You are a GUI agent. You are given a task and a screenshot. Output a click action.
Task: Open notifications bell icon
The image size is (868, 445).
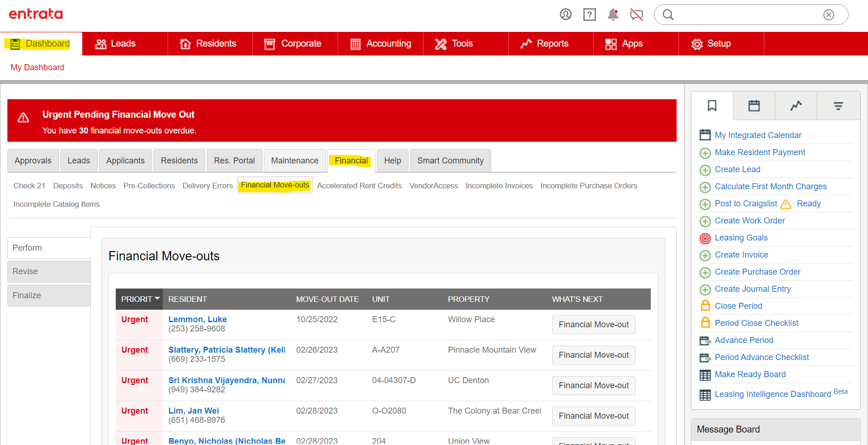pyautogui.click(x=613, y=15)
